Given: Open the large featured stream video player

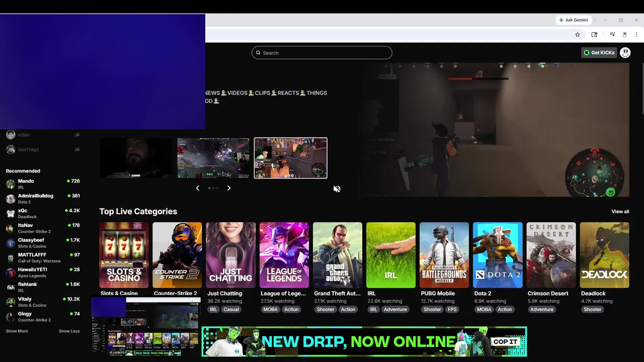Looking at the screenshot, I should click(x=495, y=130).
